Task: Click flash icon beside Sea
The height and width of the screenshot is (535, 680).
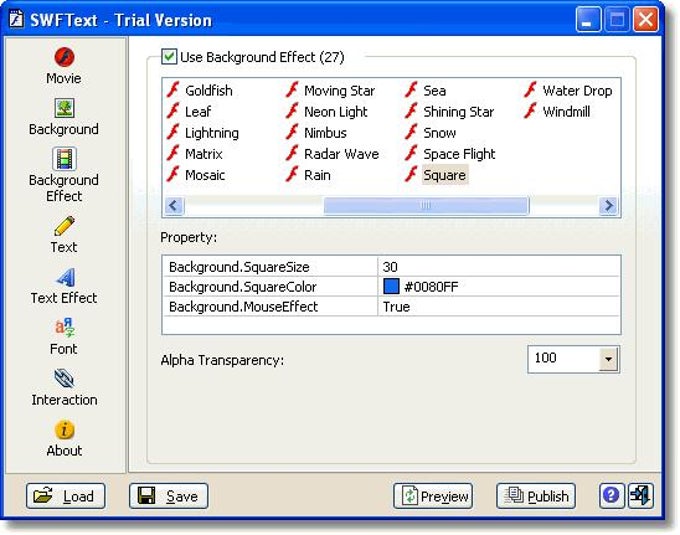Action: pos(411,90)
